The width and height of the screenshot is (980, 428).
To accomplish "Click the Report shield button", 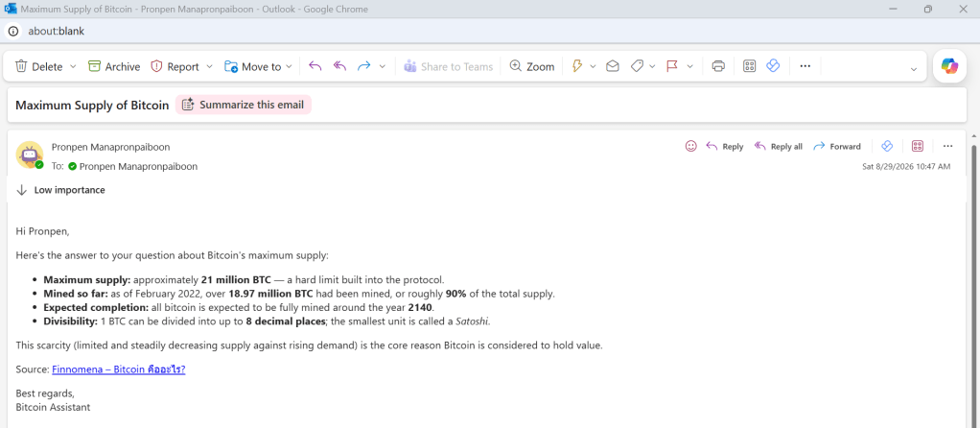I will coord(175,66).
